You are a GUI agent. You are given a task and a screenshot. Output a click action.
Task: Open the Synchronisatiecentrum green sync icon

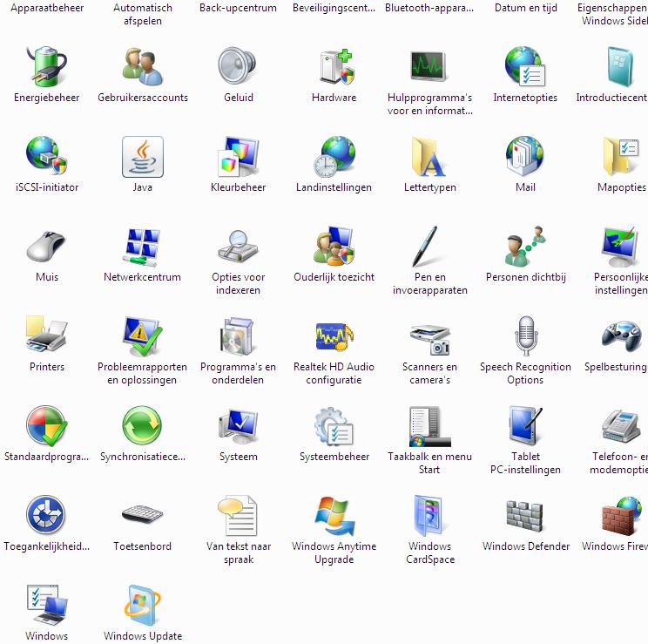143,425
